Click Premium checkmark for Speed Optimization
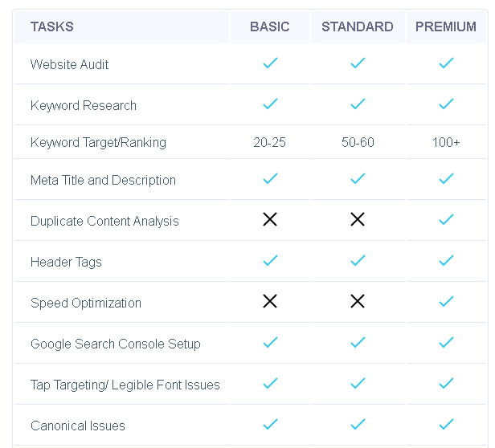This screenshot has height=448, width=495. pyautogui.click(x=446, y=301)
